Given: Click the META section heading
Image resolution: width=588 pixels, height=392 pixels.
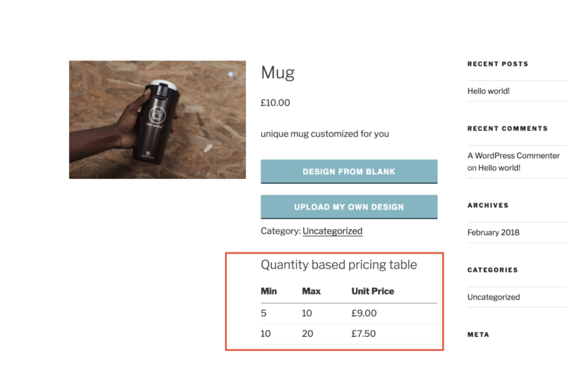Looking at the screenshot, I should tap(478, 334).
